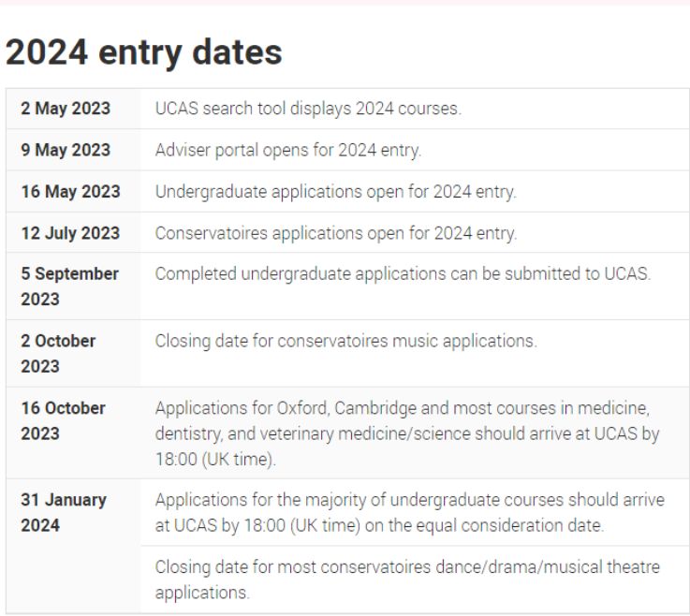Click the equal consideration date description text

[x=410, y=513]
